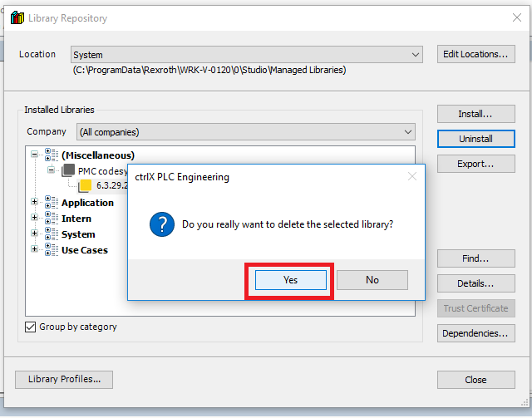
Task: Expand the Use Cases tree node
Action: pyautogui.click(x=35, y=250)
